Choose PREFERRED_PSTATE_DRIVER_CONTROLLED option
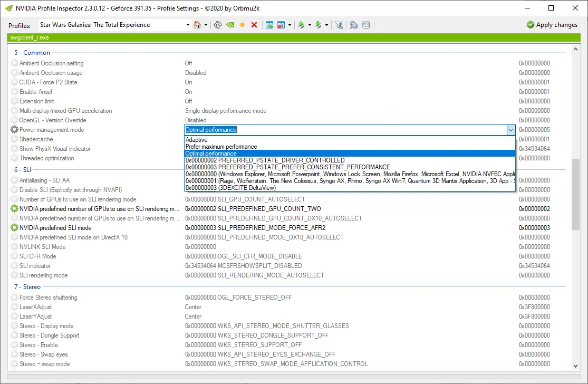The height and width of the screenshot is (384, 588). click(x=350, y=160)
